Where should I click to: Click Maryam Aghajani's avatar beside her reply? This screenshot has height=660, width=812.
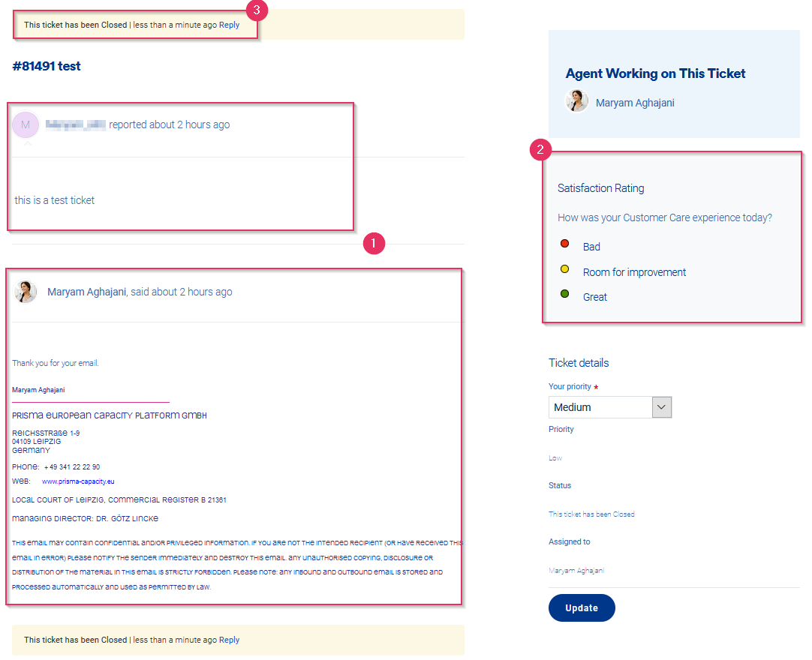(26, 292)
